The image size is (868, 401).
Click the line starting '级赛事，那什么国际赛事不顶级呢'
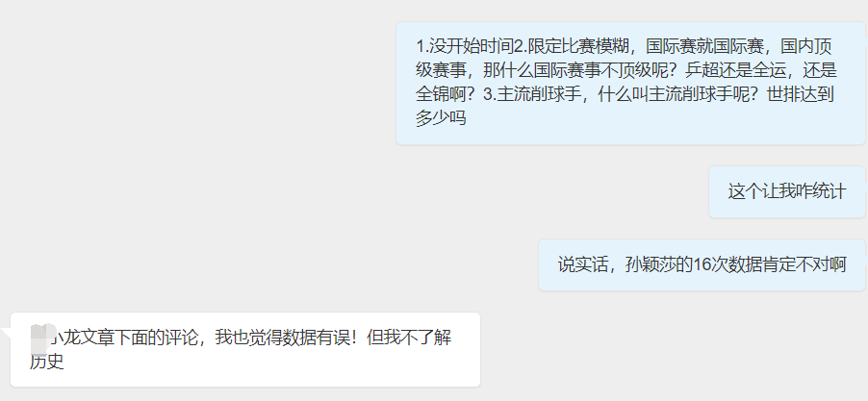pos(626,71)
